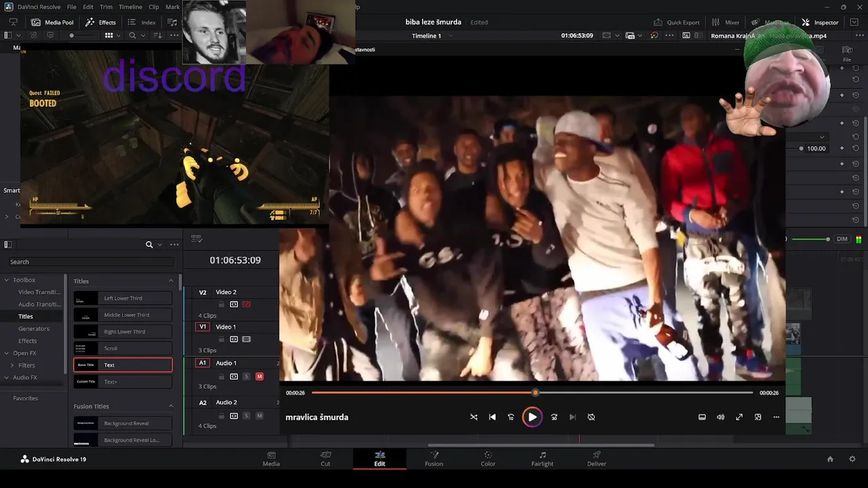Toggle the effects sidebar panel icon
The image size is (868, 488).
[8, 245]
